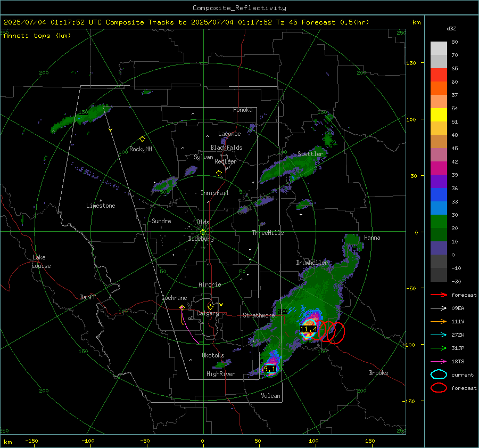The width and height of the screenshot is (479, 448).
Task: Click the Sundre city label
Action: pyautogui.click(x=161, y=221)
